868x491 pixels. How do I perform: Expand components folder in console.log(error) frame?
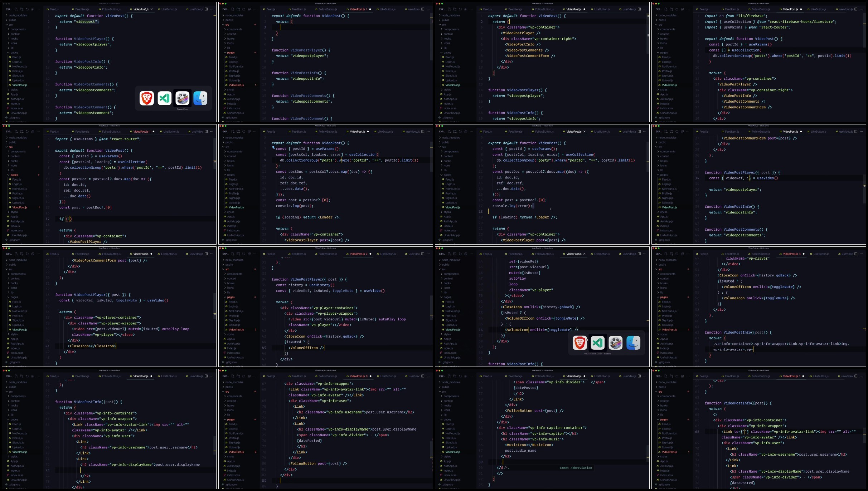[x=450, y=152]
